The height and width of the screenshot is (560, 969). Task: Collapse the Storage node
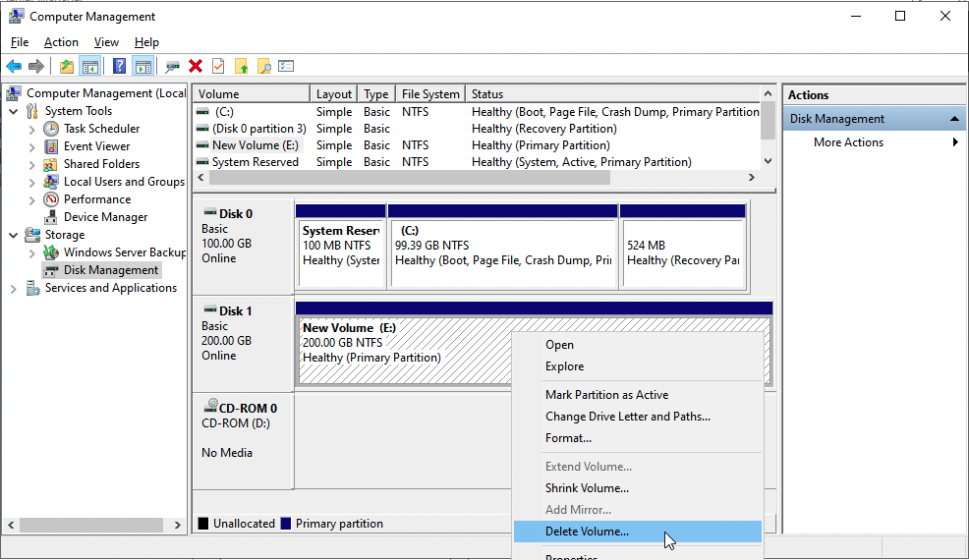[x=14, y=235]
